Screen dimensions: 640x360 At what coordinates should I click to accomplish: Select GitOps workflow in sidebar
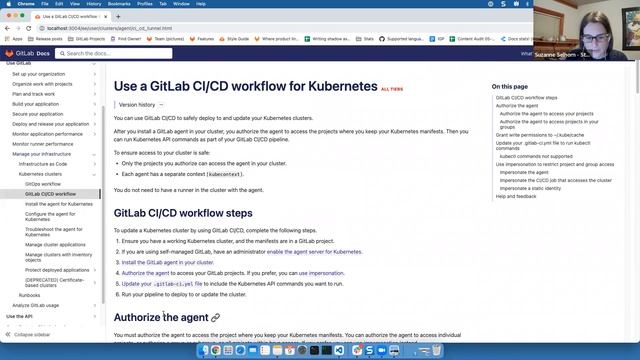43,184
